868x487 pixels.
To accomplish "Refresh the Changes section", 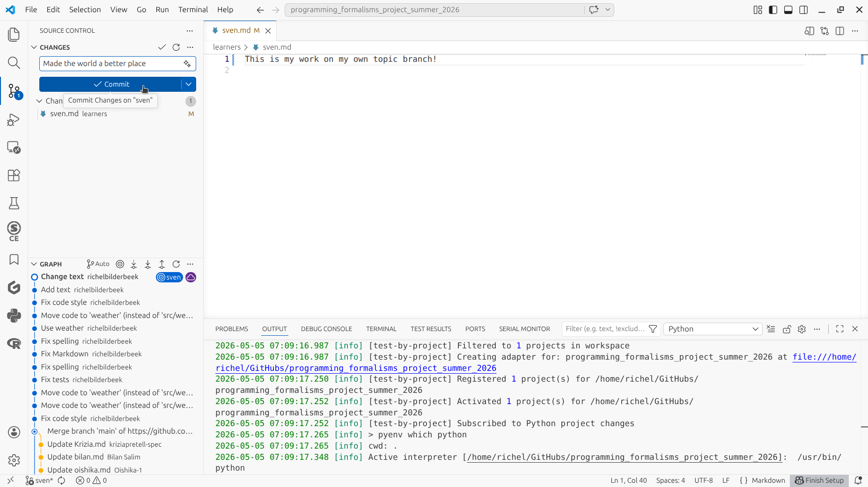I will click(176, 47).
